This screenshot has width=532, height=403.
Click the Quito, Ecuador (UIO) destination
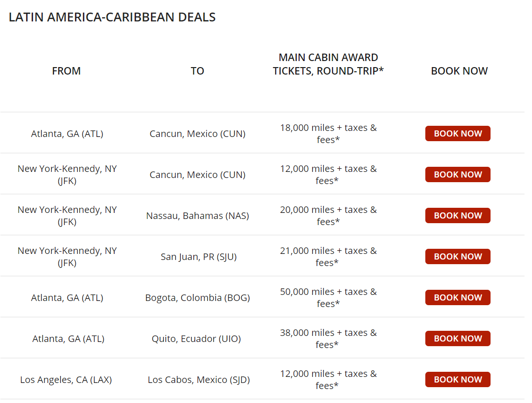click(196, 339)
